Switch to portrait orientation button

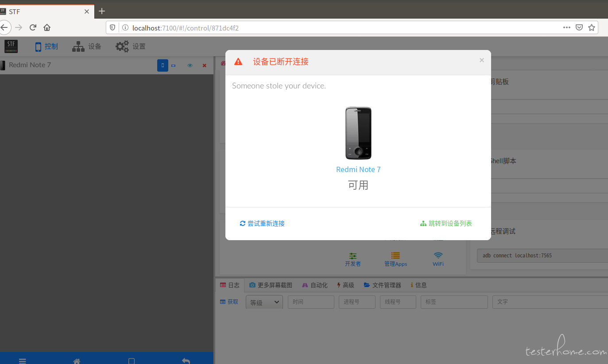coord(163,65)
